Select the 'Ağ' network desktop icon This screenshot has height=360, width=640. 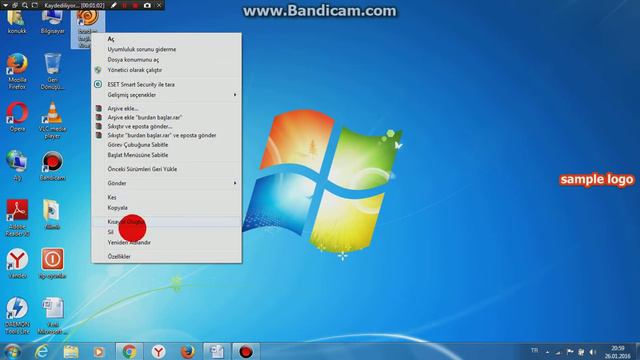coord(17,166)
